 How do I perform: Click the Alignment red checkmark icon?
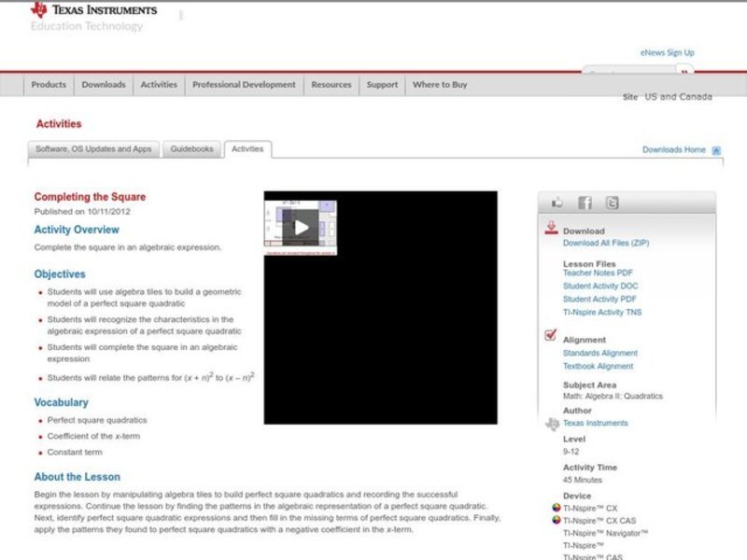point(551,336)
